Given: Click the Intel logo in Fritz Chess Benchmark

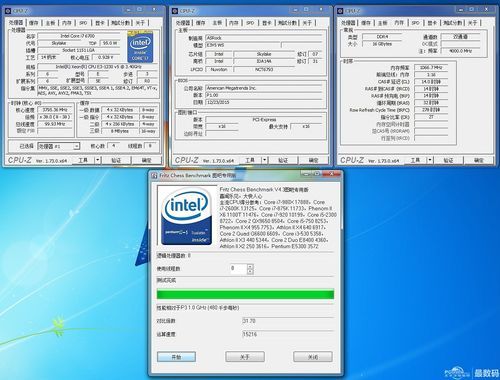Looking at the screenshot, I should tap(187, 216).
